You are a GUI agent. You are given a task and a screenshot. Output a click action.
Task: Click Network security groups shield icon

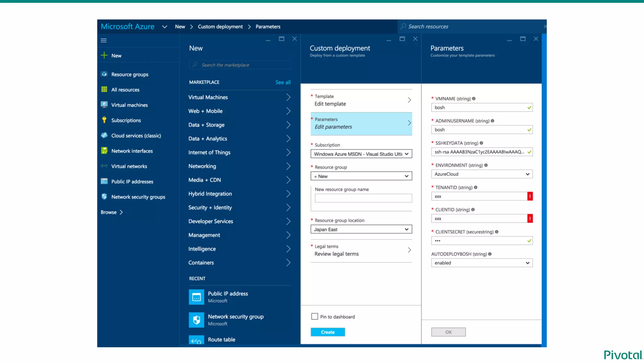tap(104, 197)
